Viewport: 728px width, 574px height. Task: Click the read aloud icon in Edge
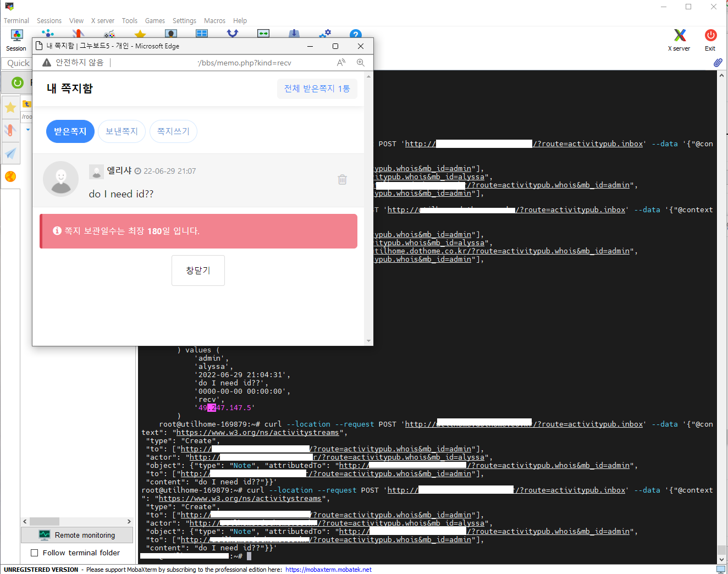341,63
